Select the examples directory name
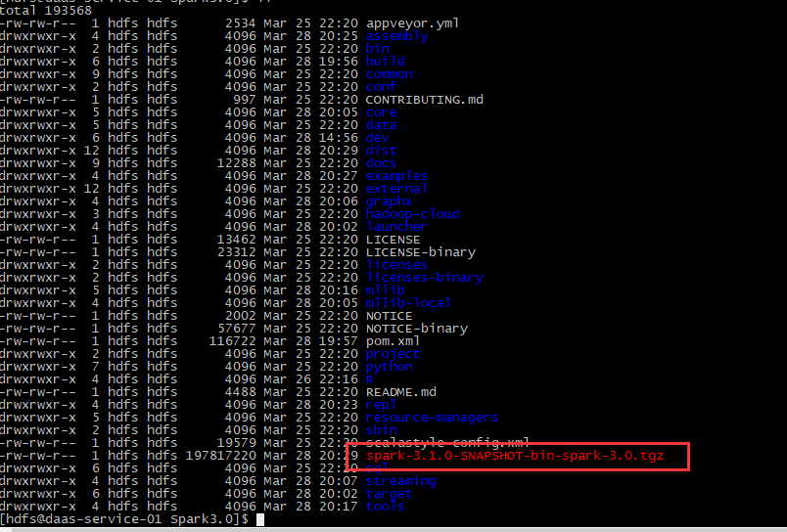Viewport: 787px width, 532px height. [x=397, y=176]
